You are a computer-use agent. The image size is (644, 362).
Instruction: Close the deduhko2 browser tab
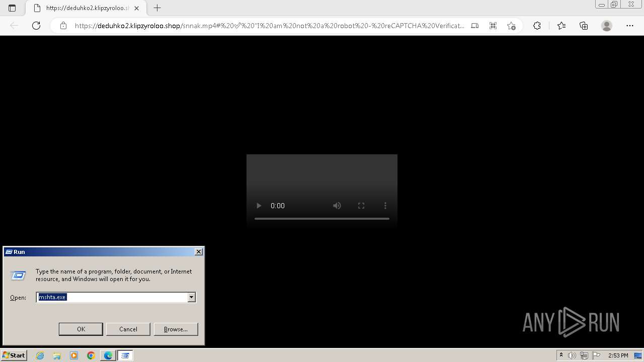coord(136,8)
